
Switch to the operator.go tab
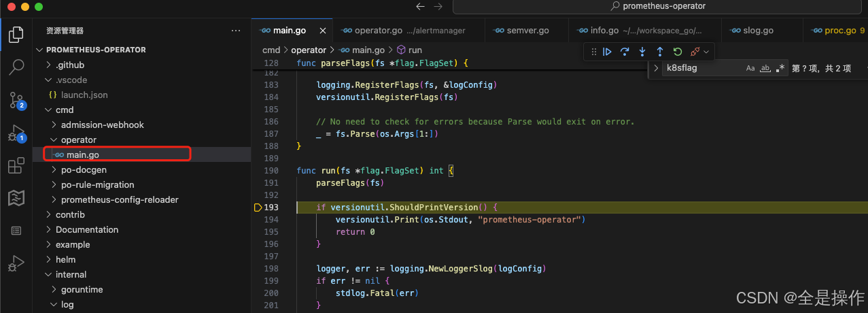click(x=408, y=31)
